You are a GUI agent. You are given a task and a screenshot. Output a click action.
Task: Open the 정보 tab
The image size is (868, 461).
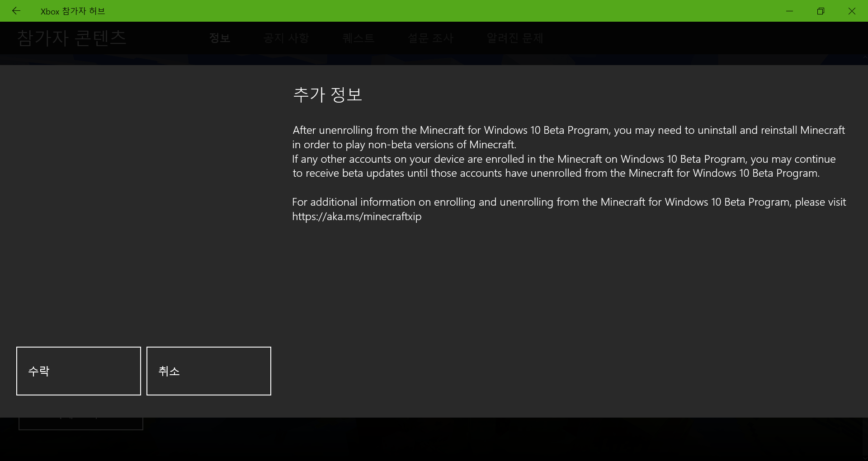220,38
